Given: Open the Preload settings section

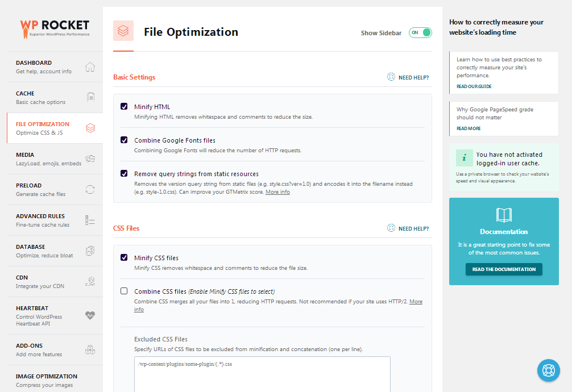Looking at the screenshot, I should 55,190.
